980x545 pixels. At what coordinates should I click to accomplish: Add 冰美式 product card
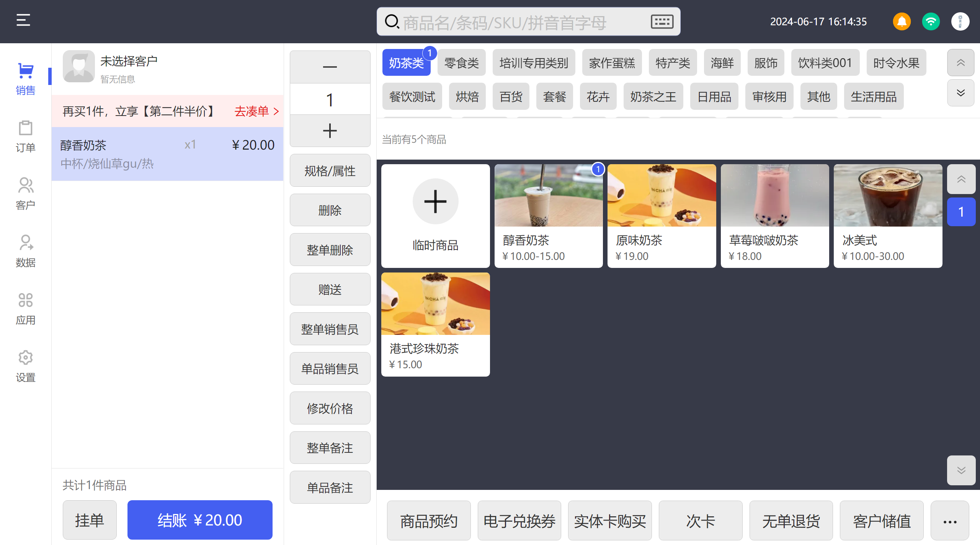pos(888,216)
